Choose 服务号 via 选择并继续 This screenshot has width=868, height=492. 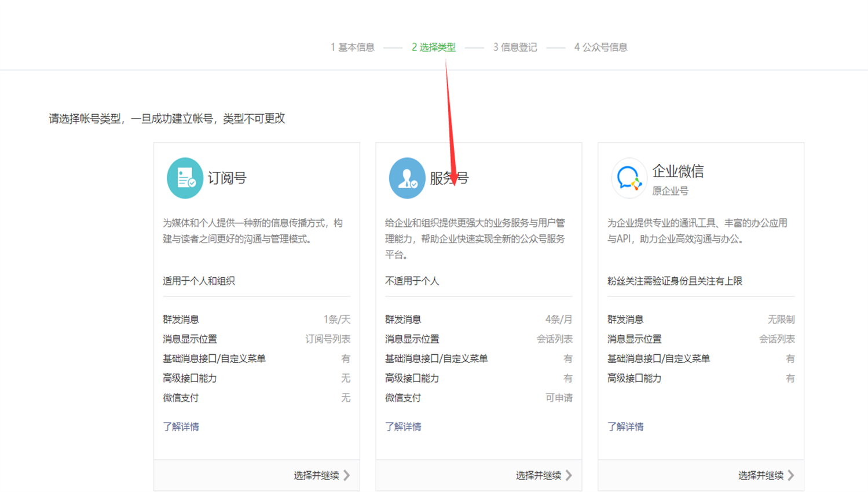coord(539,475)
